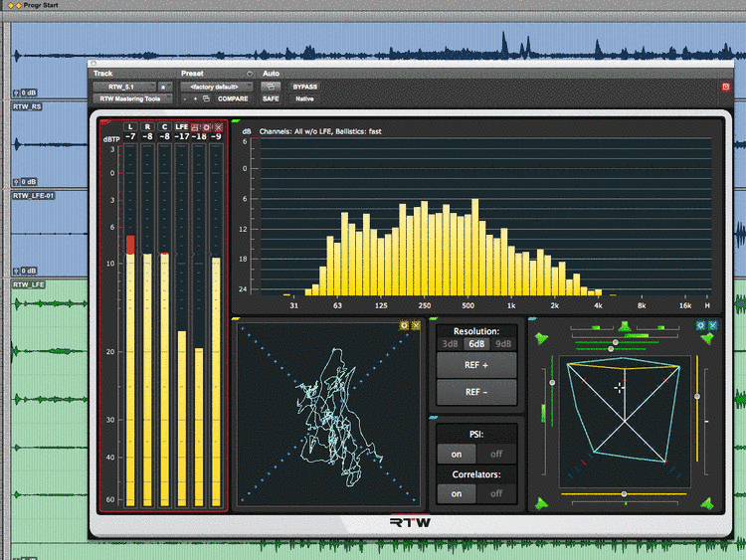The height and width of the screenshot is (560, 746).
Task: Open the Preset settings menu arrow
Action: tap(249, 74)
